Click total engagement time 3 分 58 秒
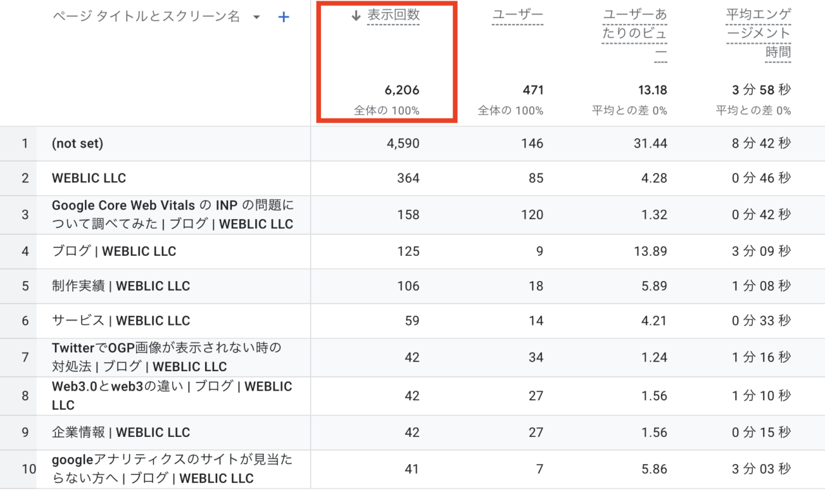Screen dimensions: 825x504 coord(761,90)
